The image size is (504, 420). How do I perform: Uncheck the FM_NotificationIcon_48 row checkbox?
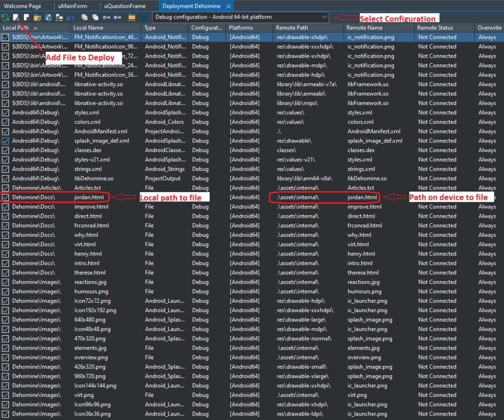click(5, 37)
